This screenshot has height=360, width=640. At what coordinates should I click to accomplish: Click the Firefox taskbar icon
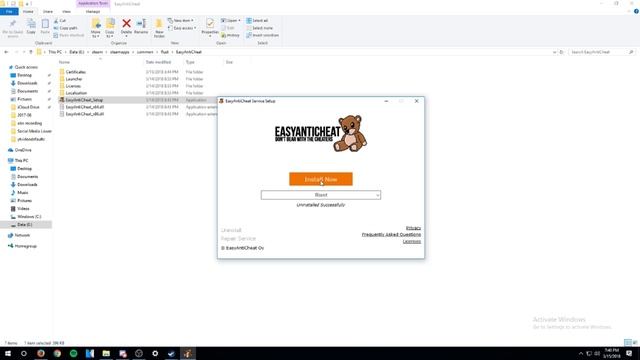41,353
